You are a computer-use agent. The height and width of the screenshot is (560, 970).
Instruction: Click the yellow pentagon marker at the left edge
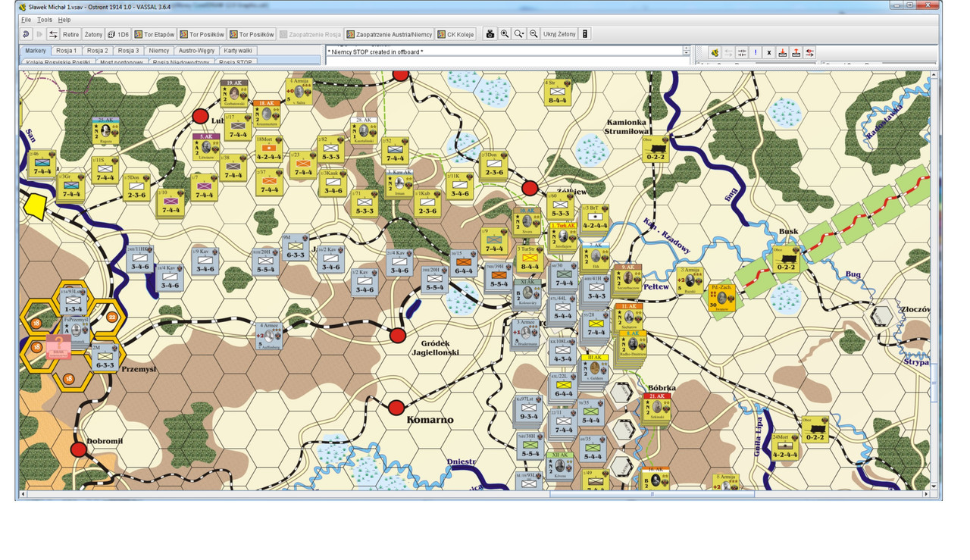click(x=35, y=206)
